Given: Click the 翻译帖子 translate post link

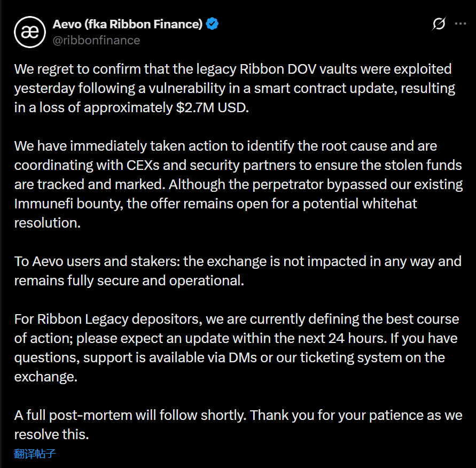Looking at the screenshot, I should [35, 454].
